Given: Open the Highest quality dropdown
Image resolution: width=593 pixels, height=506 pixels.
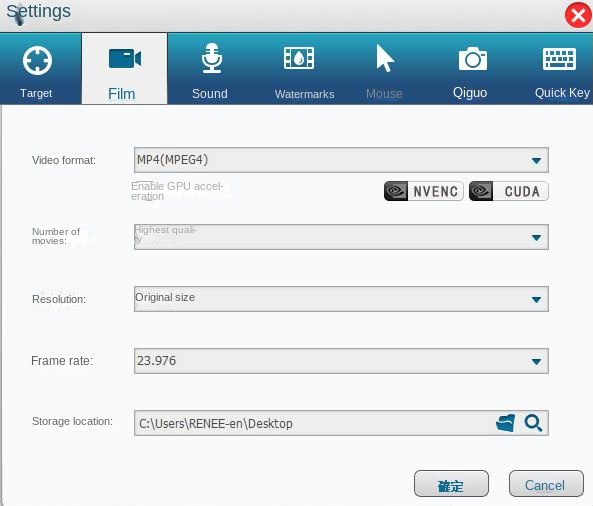Looking at the screenshot, I should coord(341,237).
